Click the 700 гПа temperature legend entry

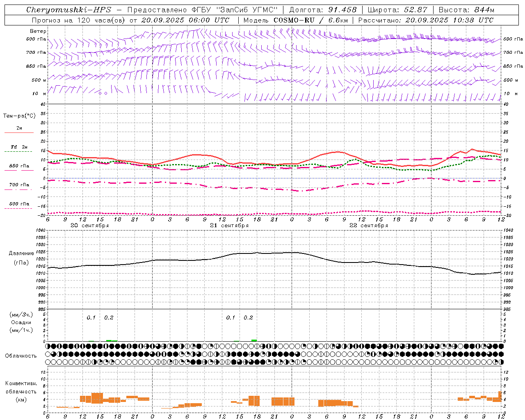click(x=19, y=185)
